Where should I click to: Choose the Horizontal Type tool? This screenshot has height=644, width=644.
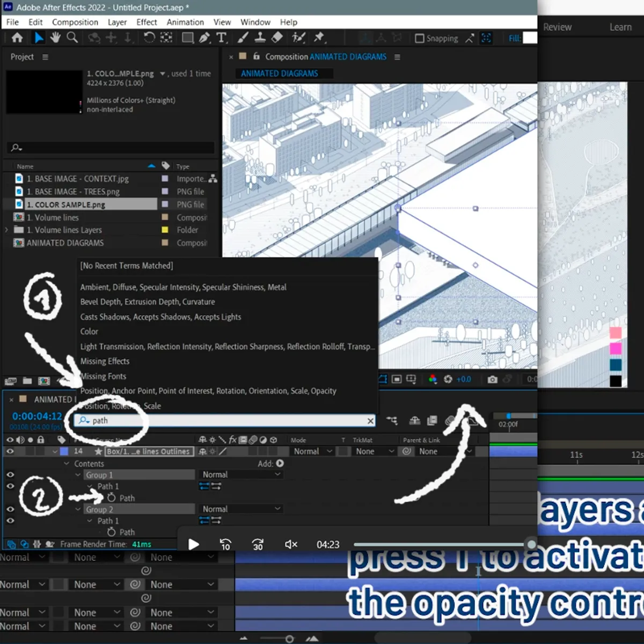tap(222, 38)
